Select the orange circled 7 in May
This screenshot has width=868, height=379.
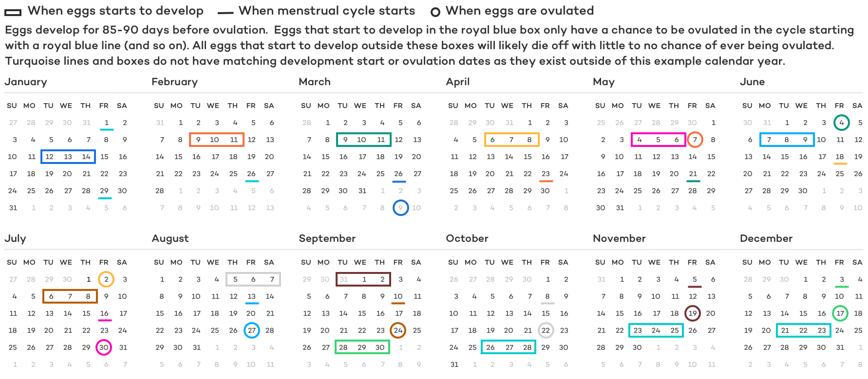pos(695,140)
